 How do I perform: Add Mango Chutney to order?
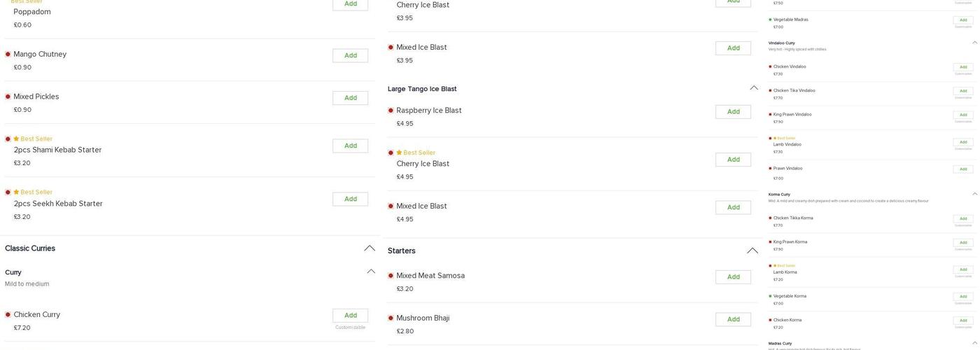pyautogui.click(x=350, y=55)
